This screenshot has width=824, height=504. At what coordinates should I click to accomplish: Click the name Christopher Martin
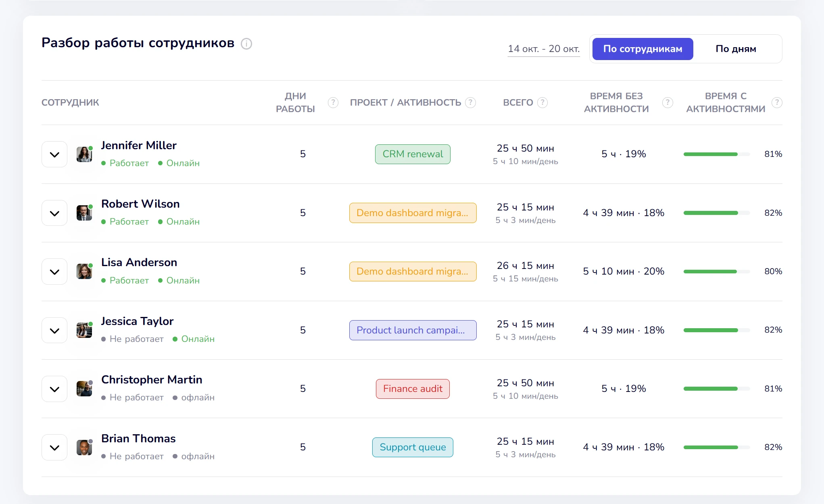coord(152,380)
